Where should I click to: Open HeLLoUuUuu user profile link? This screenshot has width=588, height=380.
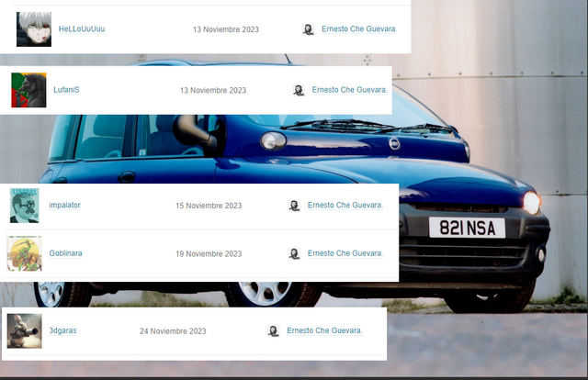pyautogui.click(x=82, y=28)
